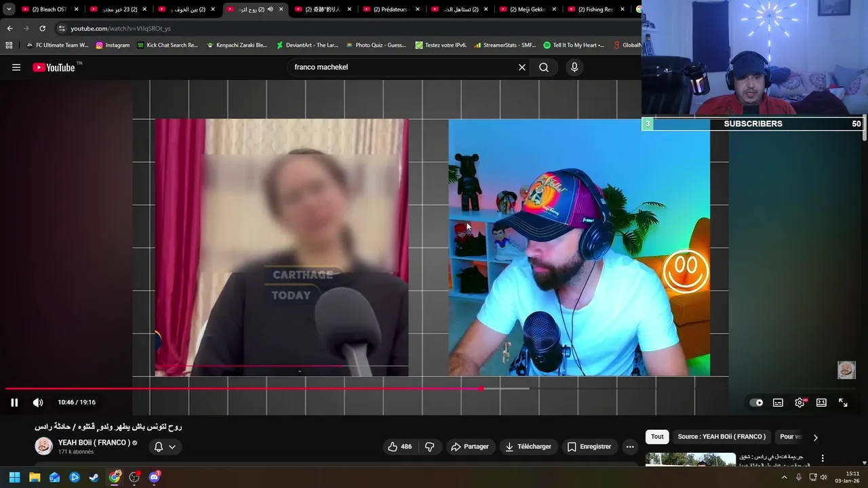Open Chrome from the taskbar
868x488 pixels.
click(115, 477)
